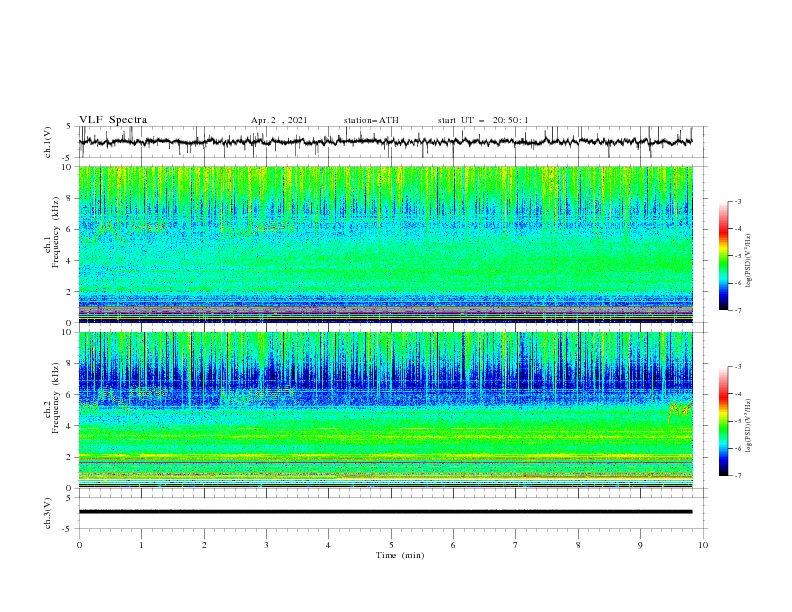792x612 pixels.
Task: Click the ch.2 colorbar "log(PSD)(V²/Hz)" label
Action: tap(748, 426)
